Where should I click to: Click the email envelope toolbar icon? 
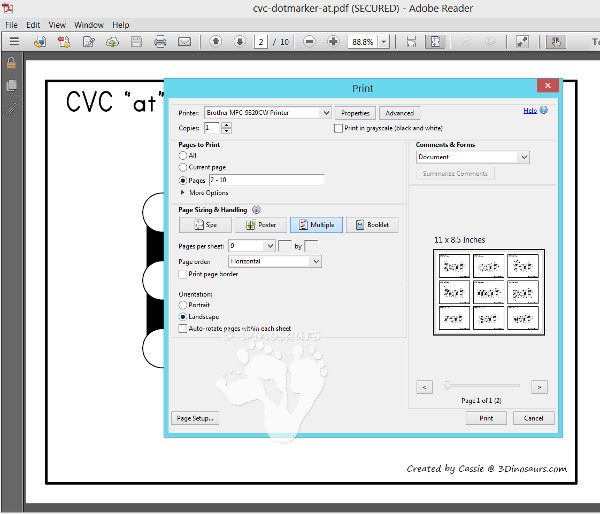pos(184,42)
